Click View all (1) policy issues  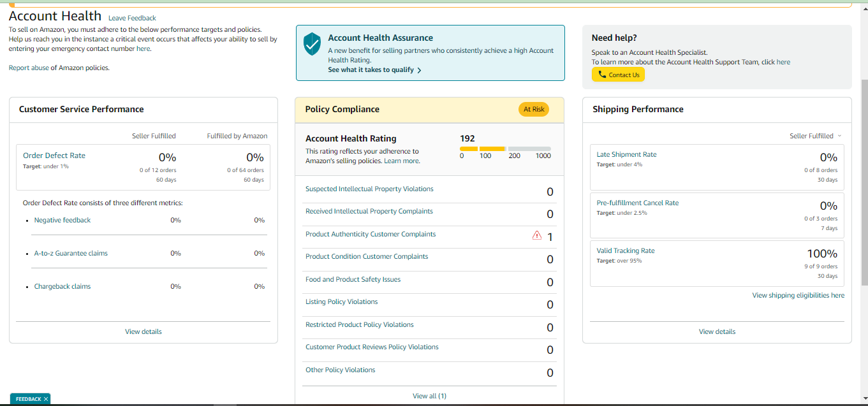click(429, 396)
